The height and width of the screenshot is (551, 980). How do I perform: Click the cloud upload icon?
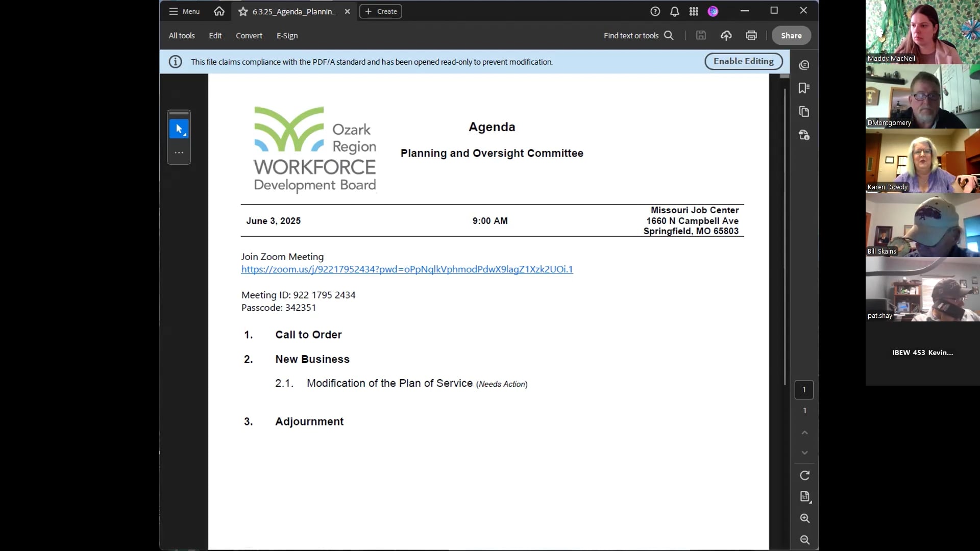click(726, 35)
